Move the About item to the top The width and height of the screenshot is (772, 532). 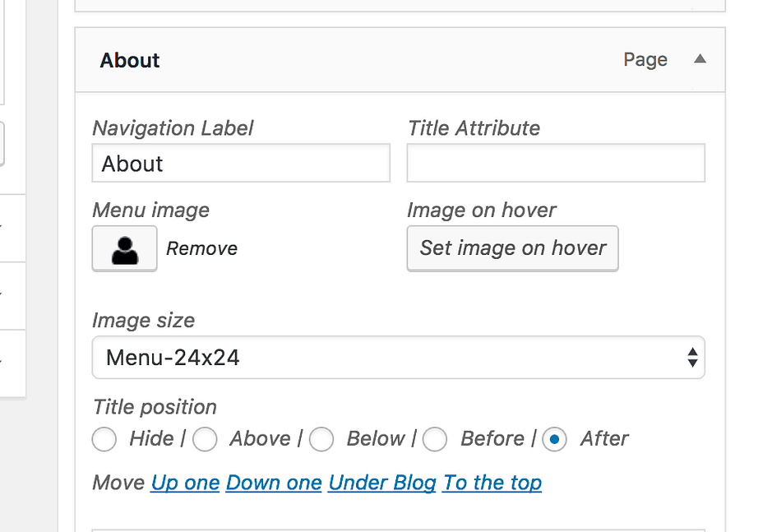[x=492, y=483]
